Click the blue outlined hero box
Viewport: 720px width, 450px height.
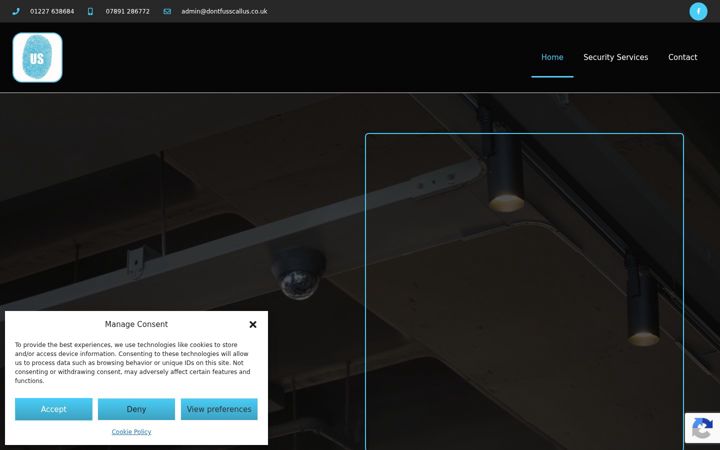coord(524,292)
